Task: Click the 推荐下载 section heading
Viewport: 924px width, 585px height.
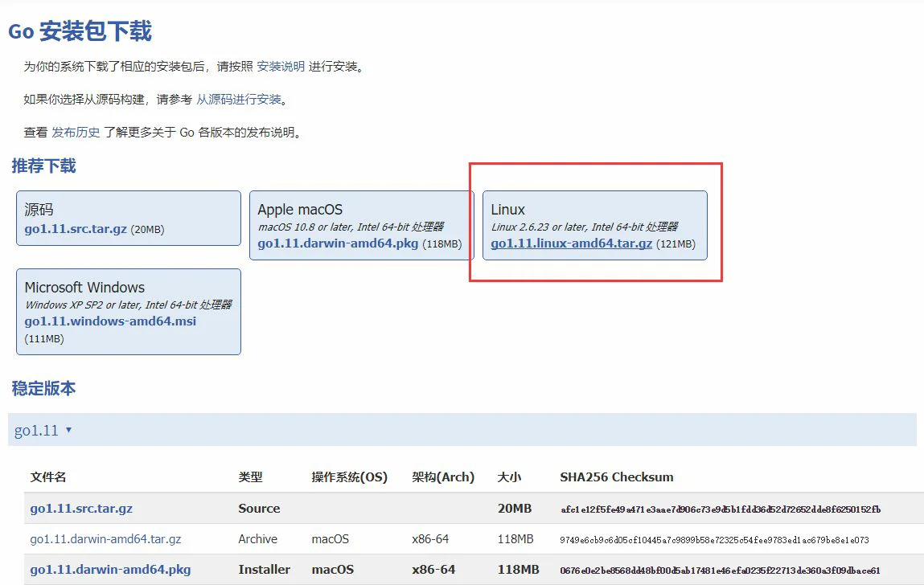Action: [x=43, y=166]
